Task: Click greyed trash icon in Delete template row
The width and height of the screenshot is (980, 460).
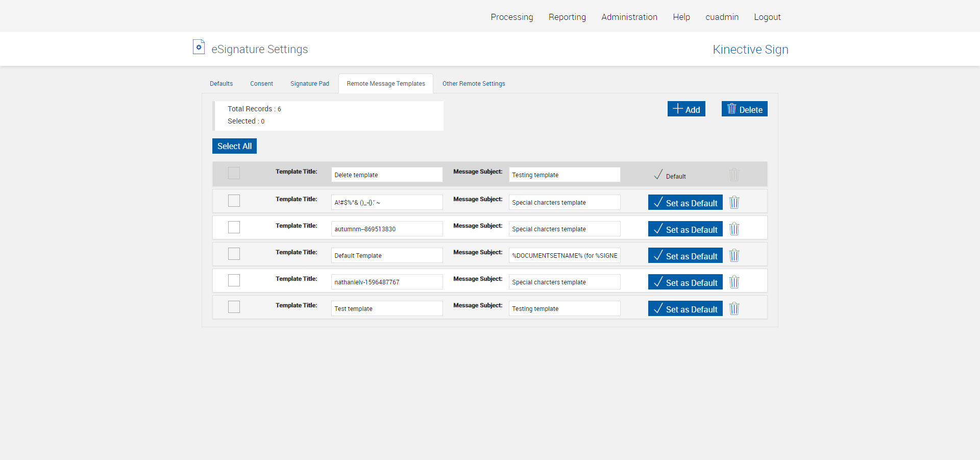Action: pyautogui.click(x=734, y=175)
